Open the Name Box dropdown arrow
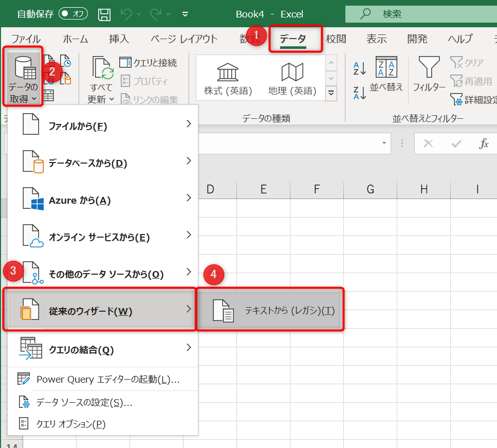 pos(384,143)
